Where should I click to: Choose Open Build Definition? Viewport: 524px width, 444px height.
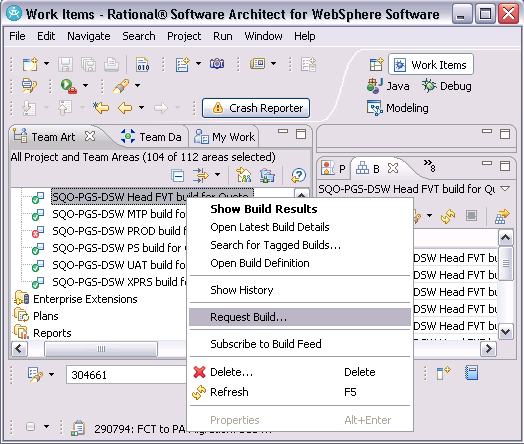coord(300,263)
